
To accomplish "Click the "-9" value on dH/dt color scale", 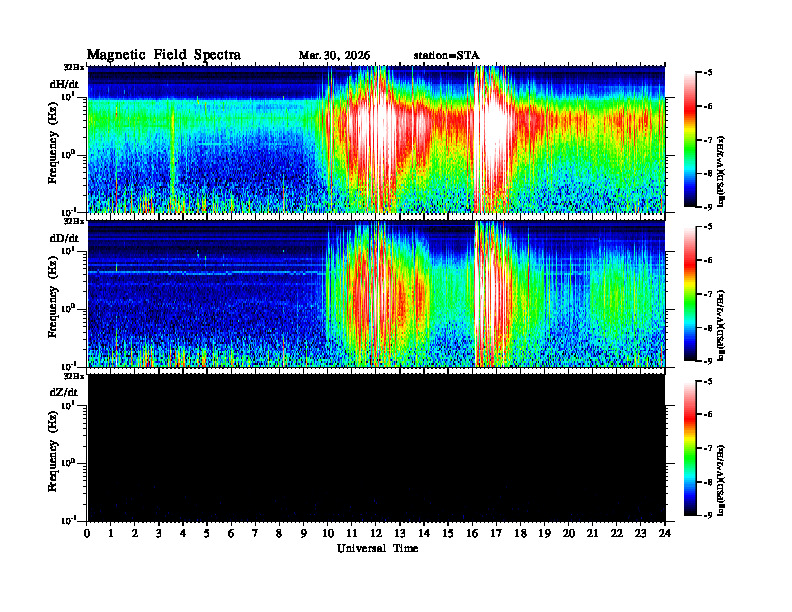I will 708,207.
